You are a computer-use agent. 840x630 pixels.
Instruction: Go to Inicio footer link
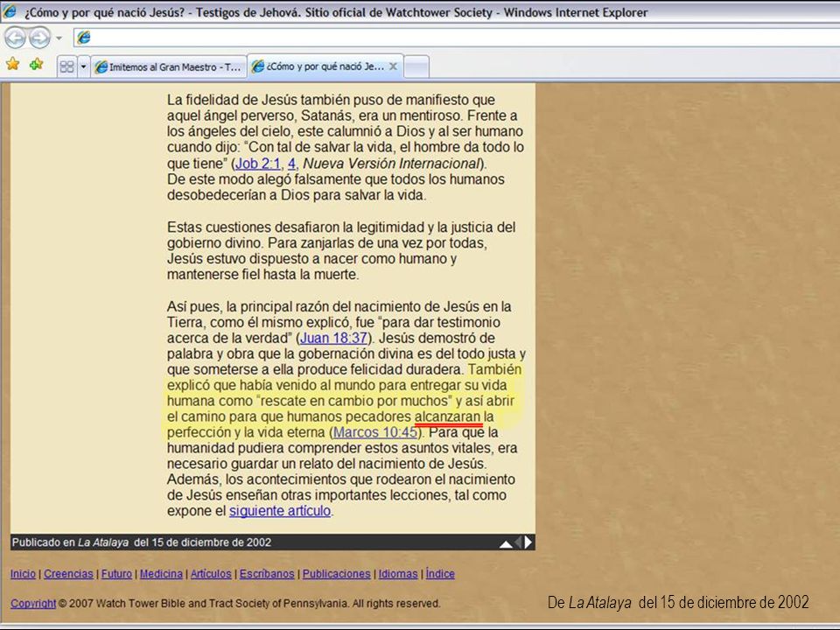23,574
